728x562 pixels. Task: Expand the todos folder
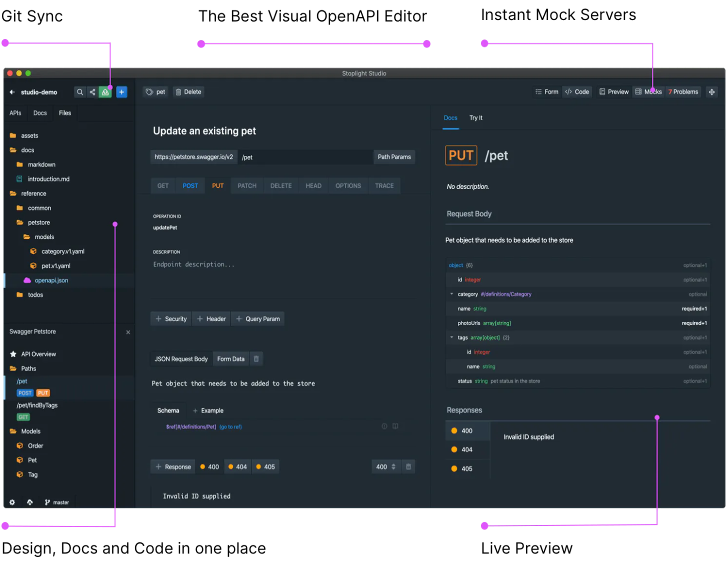[69, 295]
